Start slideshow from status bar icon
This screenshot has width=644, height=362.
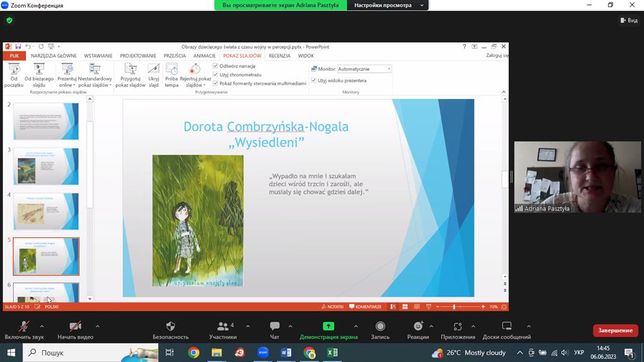(x=428, y=307)
